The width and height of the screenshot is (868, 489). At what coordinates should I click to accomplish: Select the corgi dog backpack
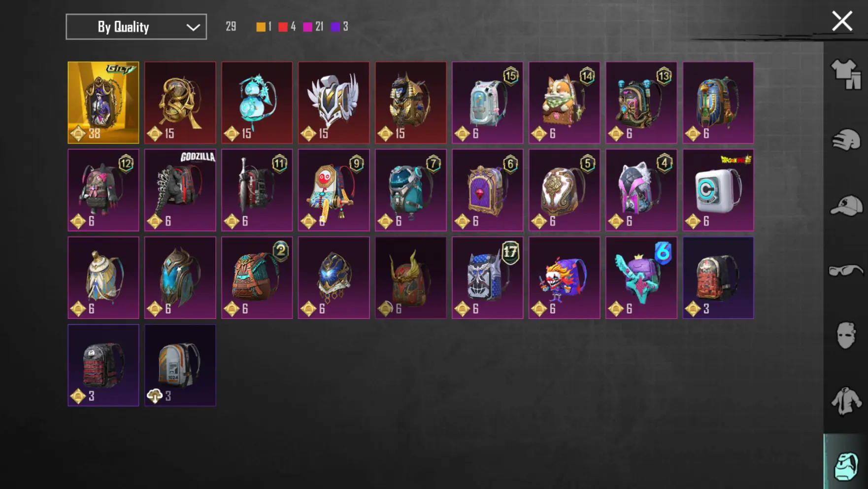565,103
